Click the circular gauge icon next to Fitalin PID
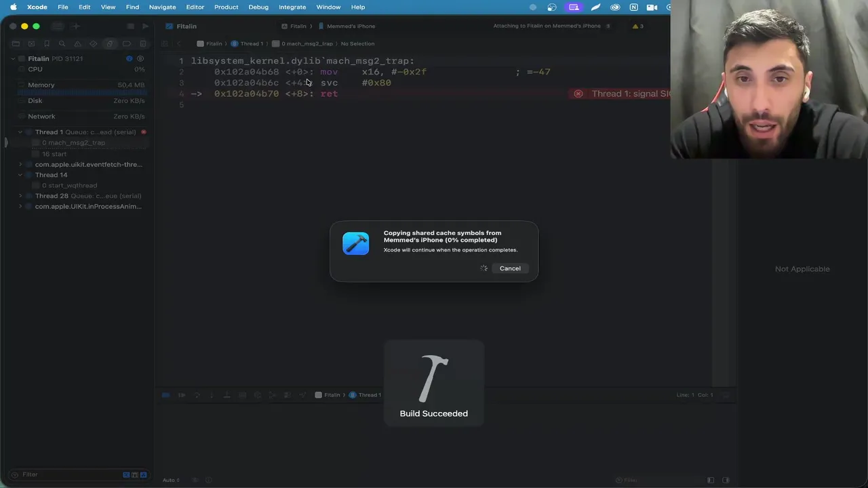Image resolution: width=868 pixels, height=488 pixels. pyautogui.click(x=140, y=59)
